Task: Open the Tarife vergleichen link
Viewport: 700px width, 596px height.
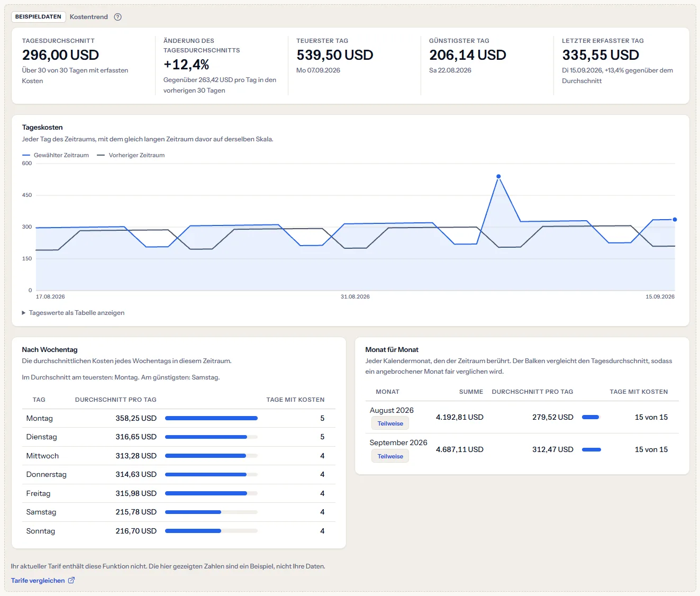Action: (x=38, y=581)
